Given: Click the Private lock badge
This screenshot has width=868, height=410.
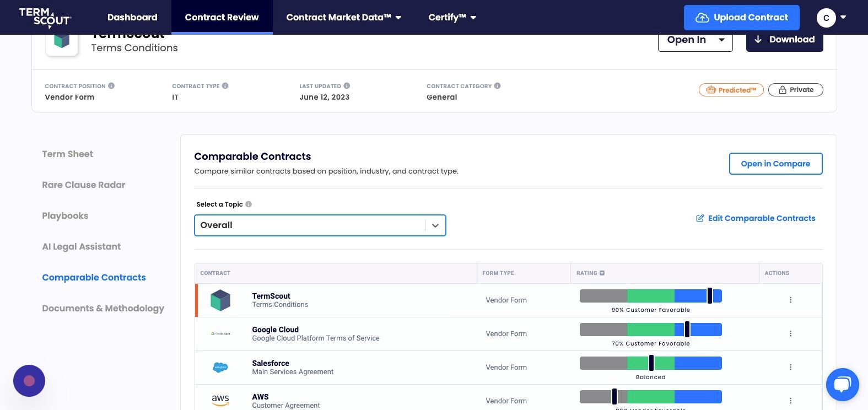Looking at the screenshot, I should tap(796, 90).
